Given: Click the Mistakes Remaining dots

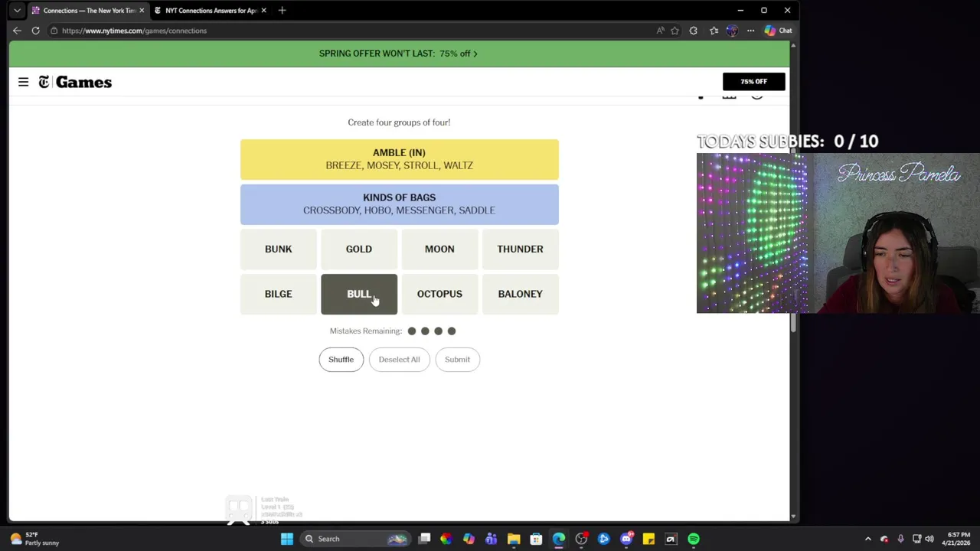Looking at the screenshot, I should pyautogui.click(x=432, y=331).
